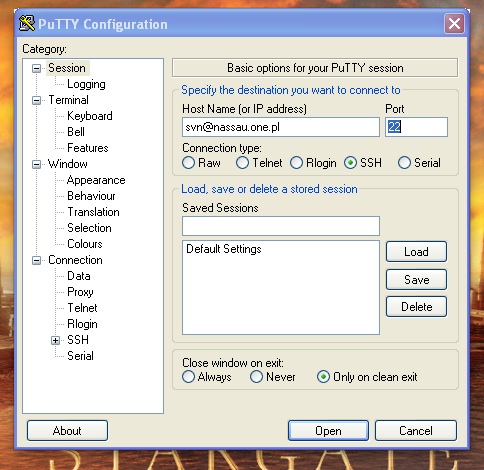Click the Delete session button
Viewport: 484px width, 470px height.
point(416,307)
